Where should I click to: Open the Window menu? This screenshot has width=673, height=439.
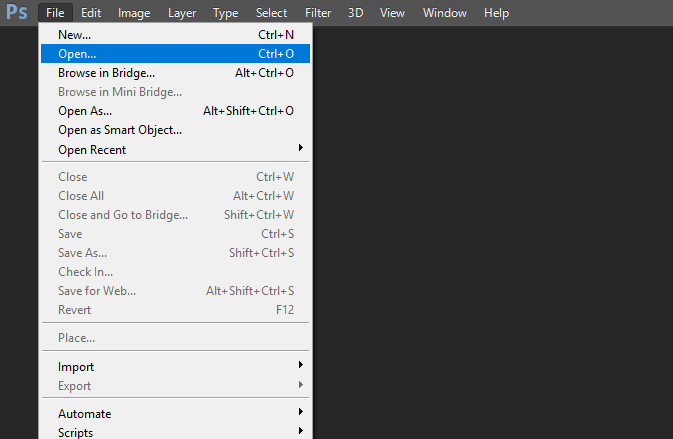pyautogui.click(x=445, y=13)
